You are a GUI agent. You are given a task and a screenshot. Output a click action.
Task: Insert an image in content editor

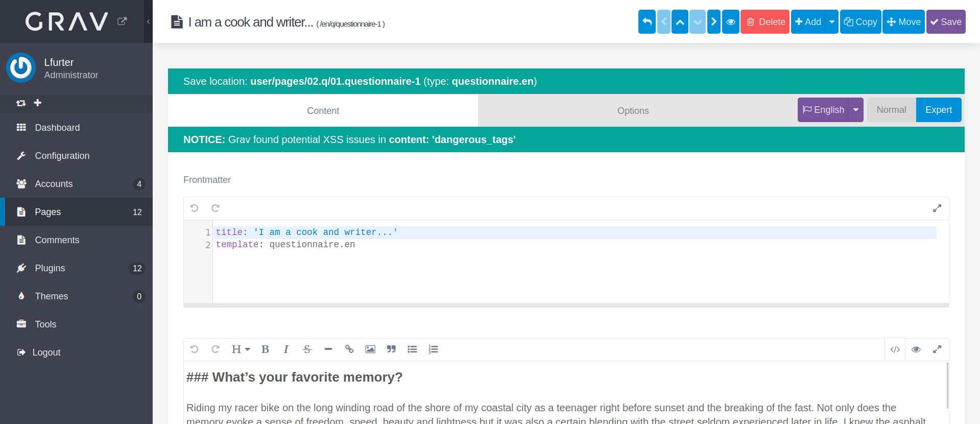pos(370,349)
